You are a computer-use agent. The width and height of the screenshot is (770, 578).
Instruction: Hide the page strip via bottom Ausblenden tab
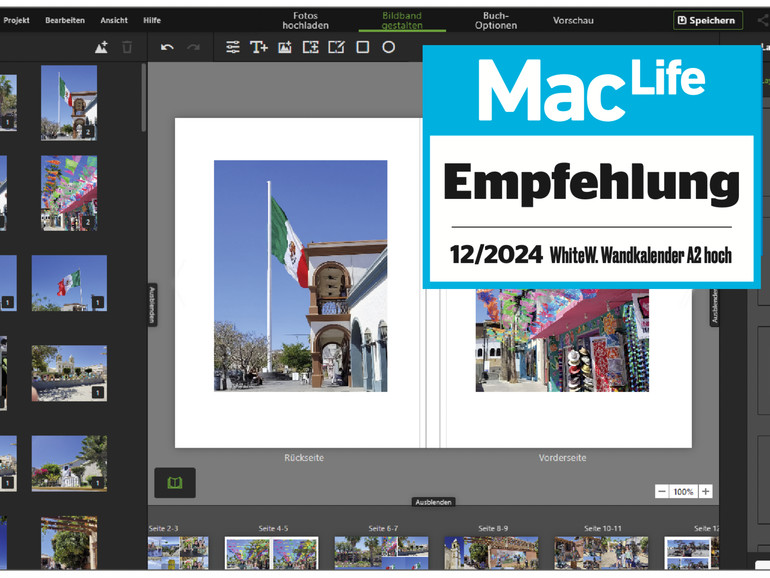(x=433, y=502)
